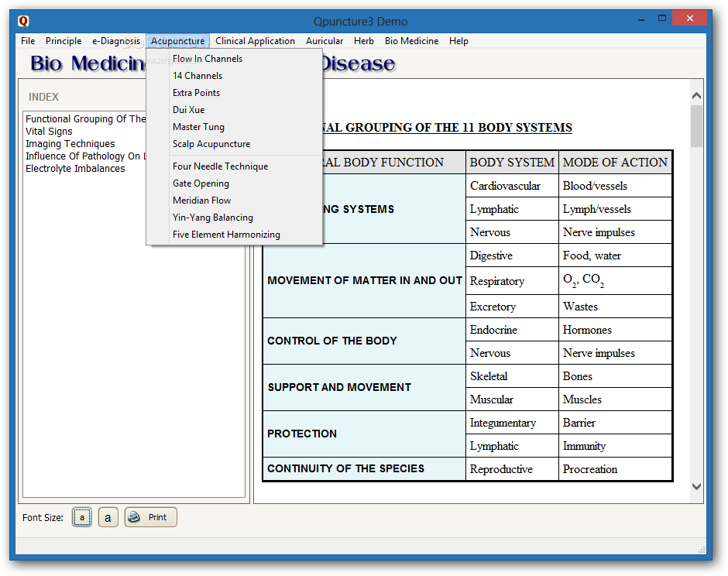Select Meridian Flow menu entry
This screenshot has height=576, width=728.
click(235, 201)
